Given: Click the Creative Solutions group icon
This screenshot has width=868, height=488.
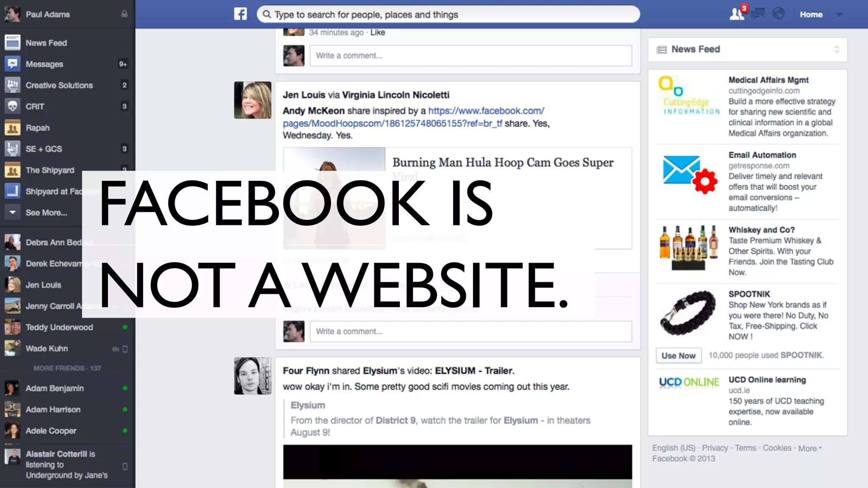Looking at the screenshot, I should [12, 85].
